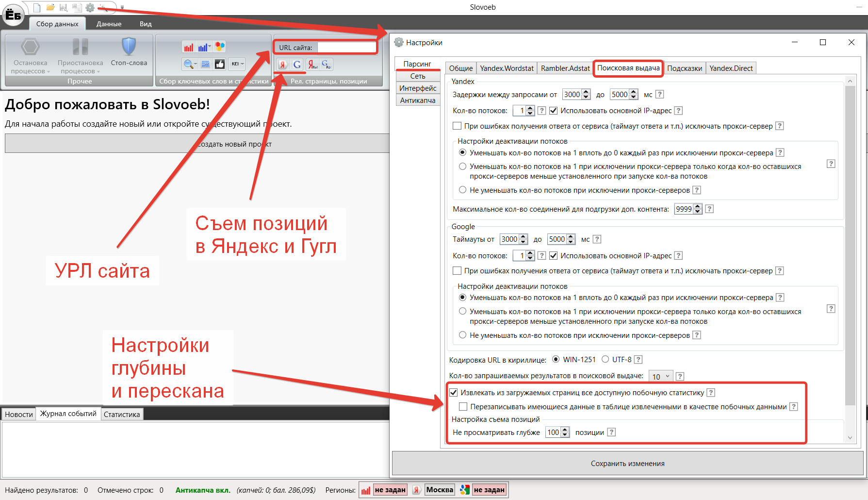Click the Wordstat region bars icon in status bar
The height and width of the screenshot is (500, 868).
(x=366, y=490)
